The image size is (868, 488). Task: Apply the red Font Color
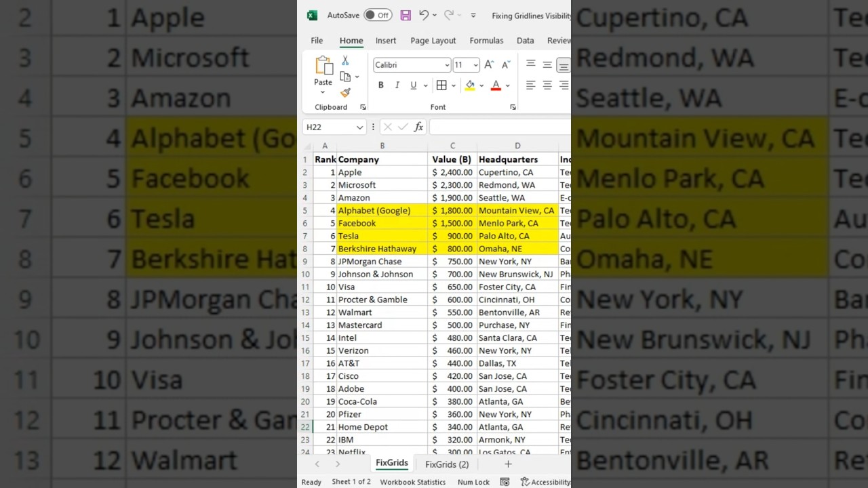click(x=496, y=85)
